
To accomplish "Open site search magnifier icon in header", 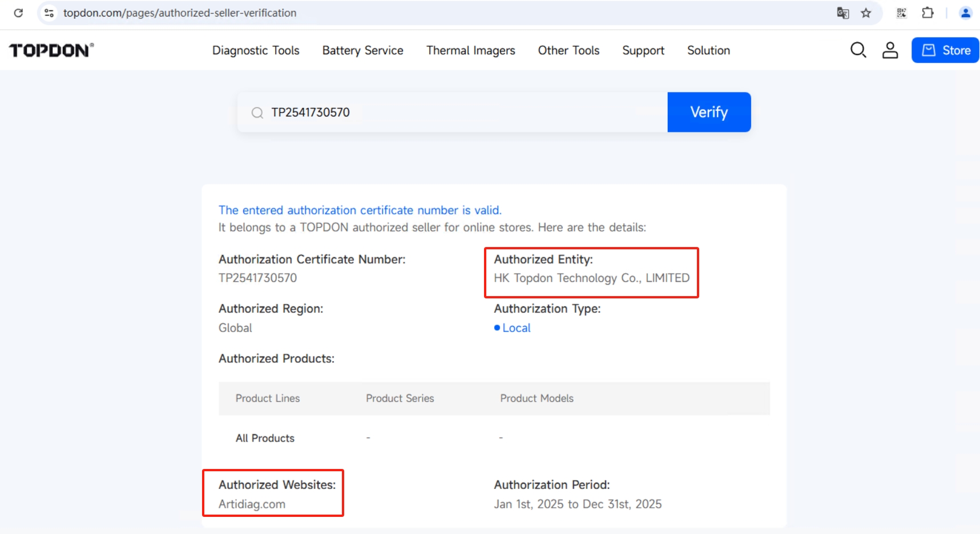I will coord(858,50).
